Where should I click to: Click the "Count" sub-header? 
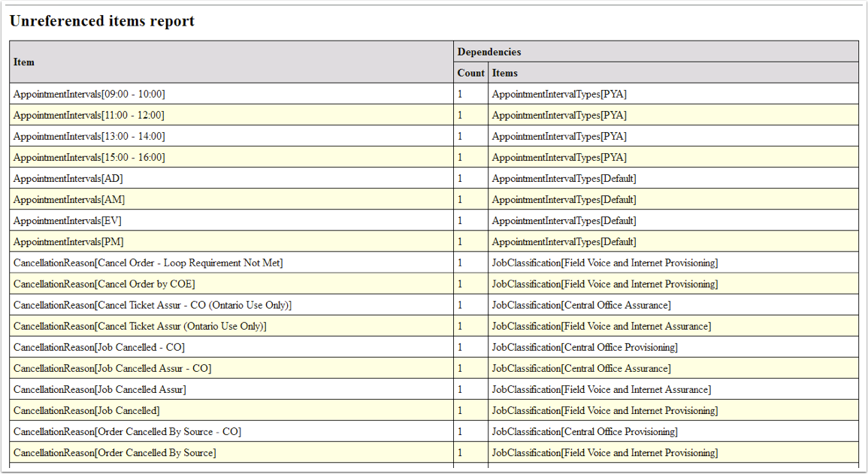470,73
